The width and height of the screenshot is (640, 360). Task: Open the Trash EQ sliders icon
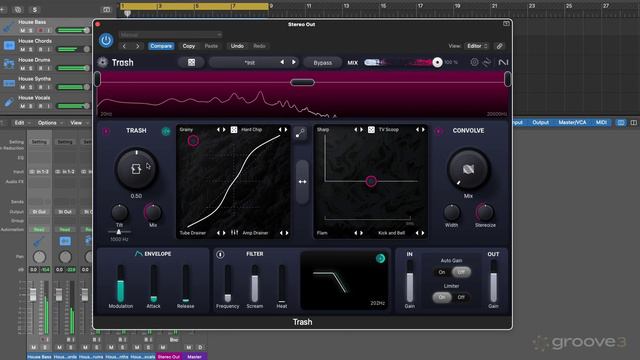point(234,233)
